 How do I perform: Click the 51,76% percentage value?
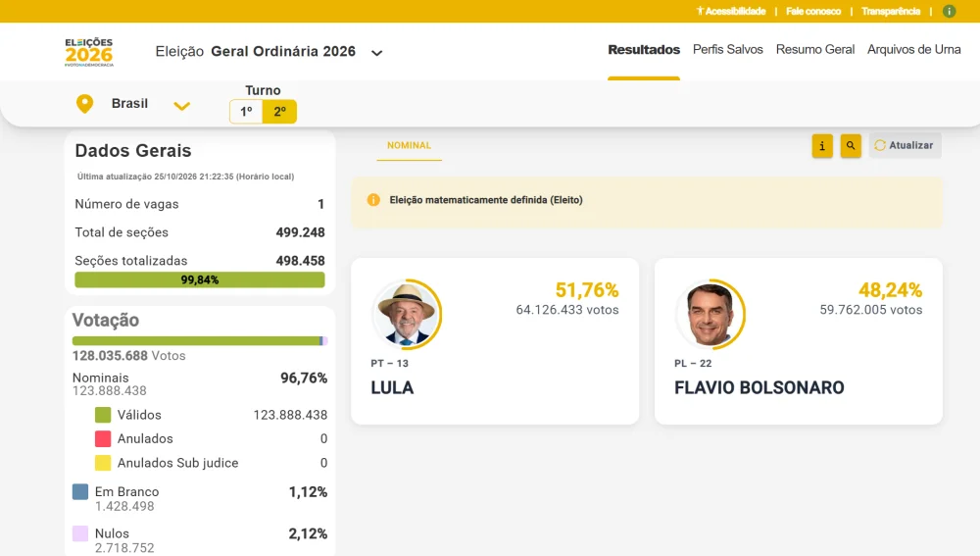(x=587, y=290)
